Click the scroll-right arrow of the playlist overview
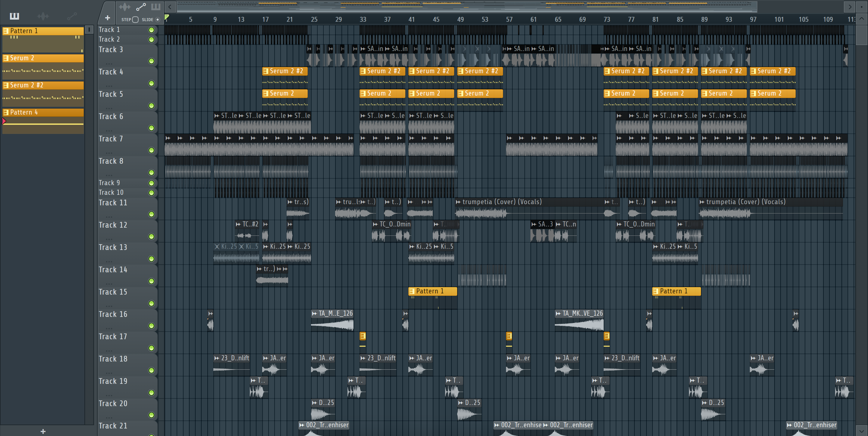The image size is (868, 436). point(850,7)
